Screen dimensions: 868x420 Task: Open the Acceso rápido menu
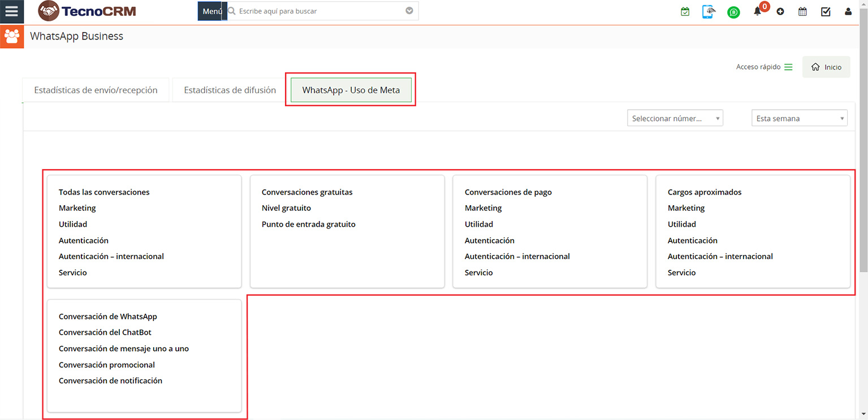click(764, 67)
